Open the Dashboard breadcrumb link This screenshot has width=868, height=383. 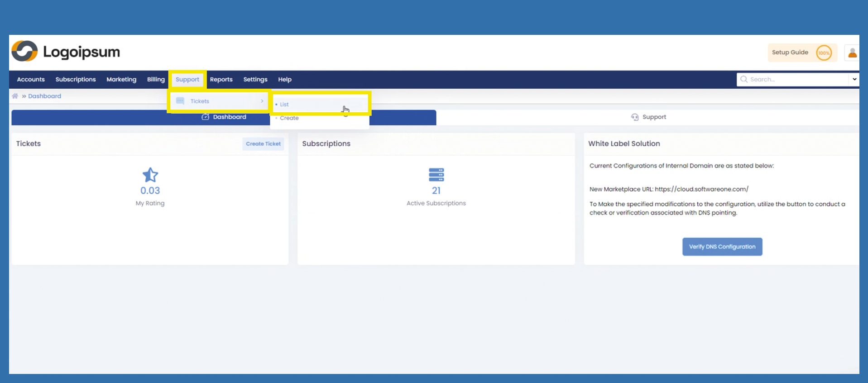pos(44,96)
